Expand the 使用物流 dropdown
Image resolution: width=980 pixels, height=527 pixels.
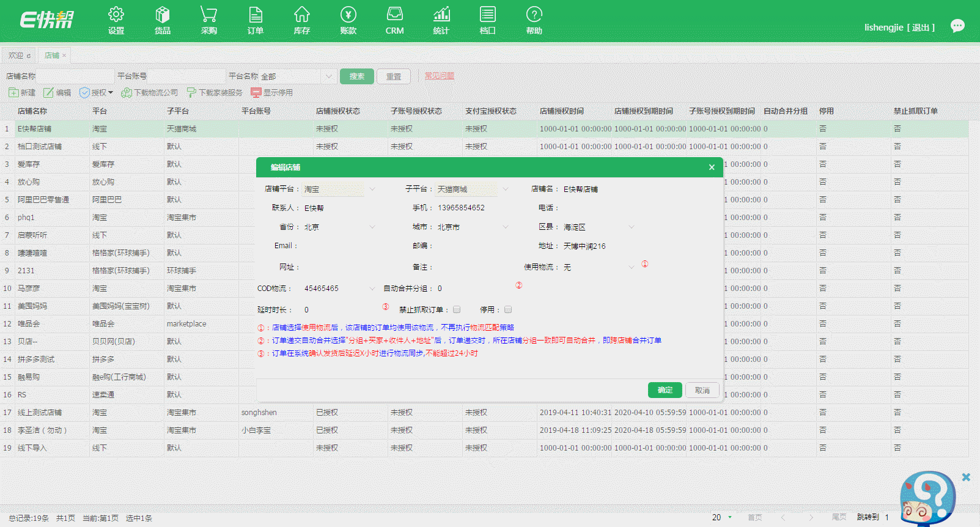632,267
